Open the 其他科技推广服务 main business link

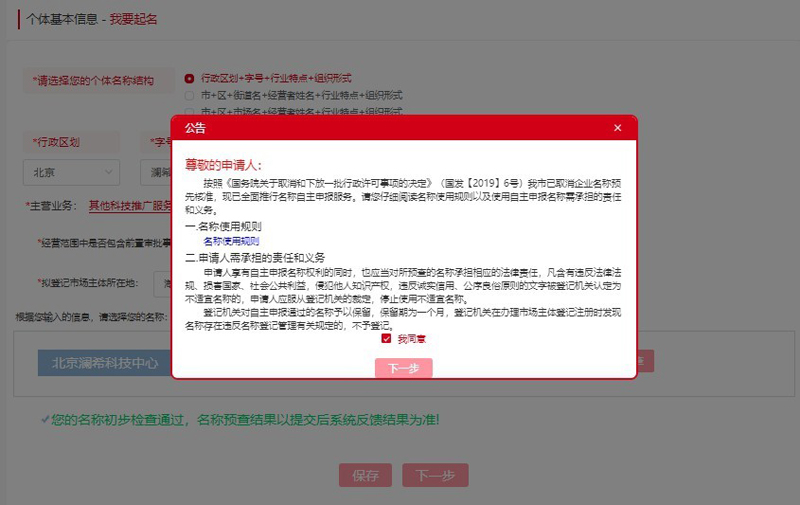point(130,206)
